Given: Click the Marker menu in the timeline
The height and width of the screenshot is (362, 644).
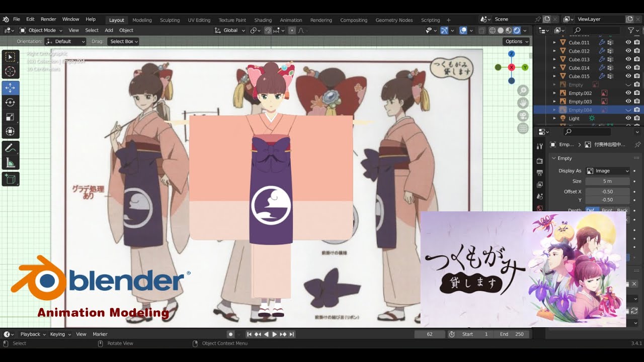Looking at the screenshot, I should pos(100,334).
